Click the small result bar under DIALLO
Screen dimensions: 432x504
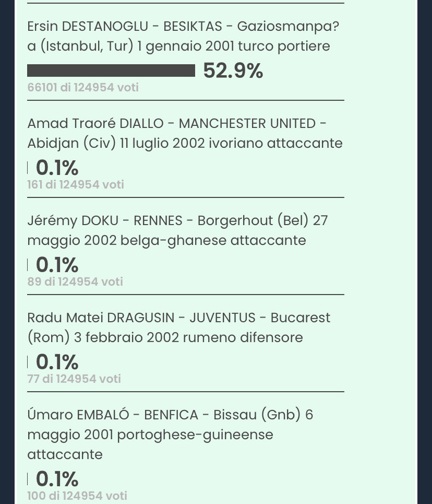(x=28, y=168)
